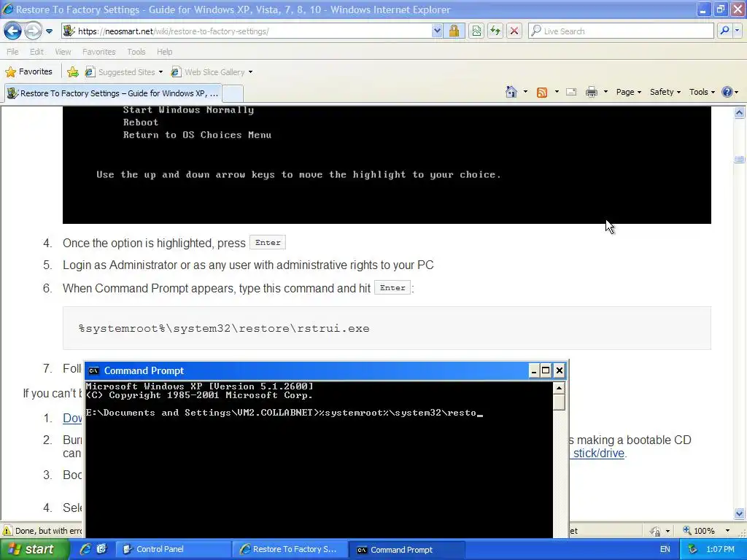Viewport: 747px width, 560px height.
Task: Add page with Add to Favorites Bar icon
Action: [73, 72]
